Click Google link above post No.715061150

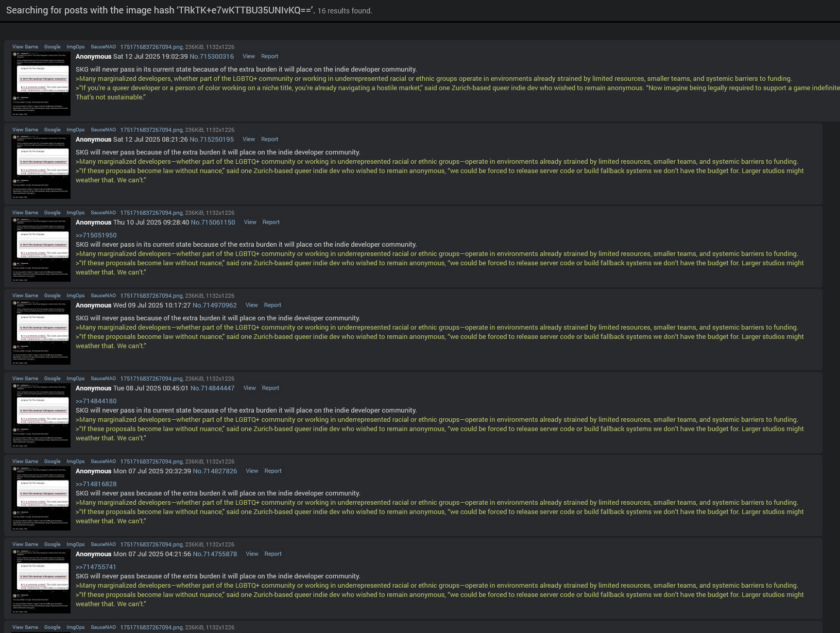52,213
